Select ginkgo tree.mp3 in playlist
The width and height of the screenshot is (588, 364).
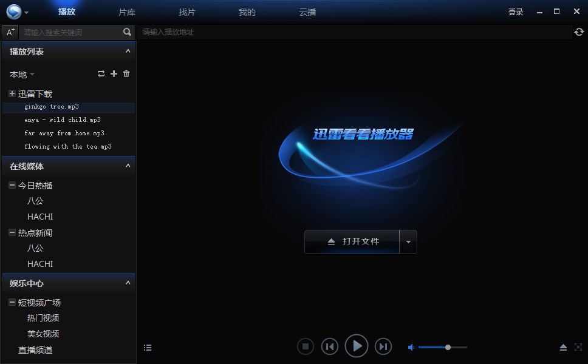click(x=69, y=107)
